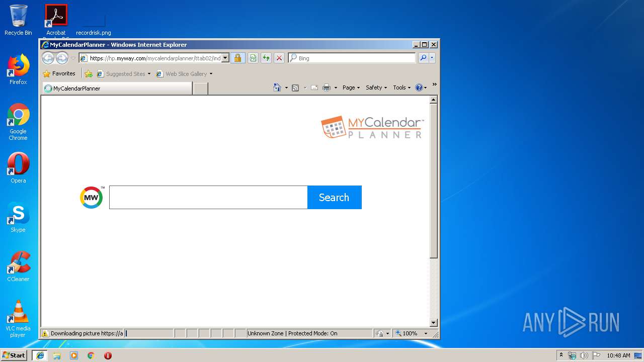Open Windows Media Player in taskbar
Screen dimensions: 644x362
(x=74, y=355)
